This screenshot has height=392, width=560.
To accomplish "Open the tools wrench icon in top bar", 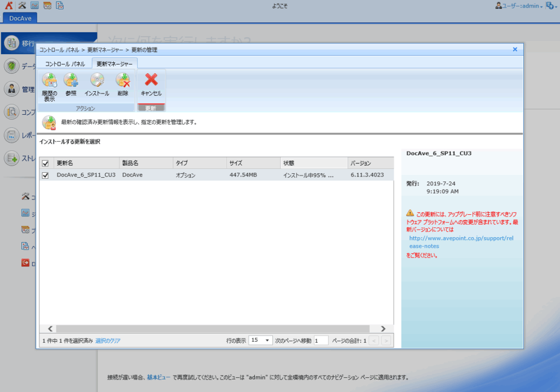I will tap(22, 5).
